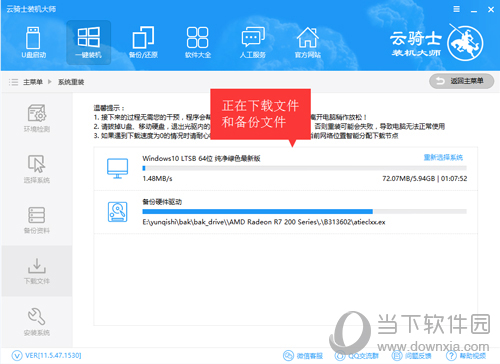Click 72.07MB/5.94GB size text
This screenshot has height=364, width=500.
pos(409,179)
